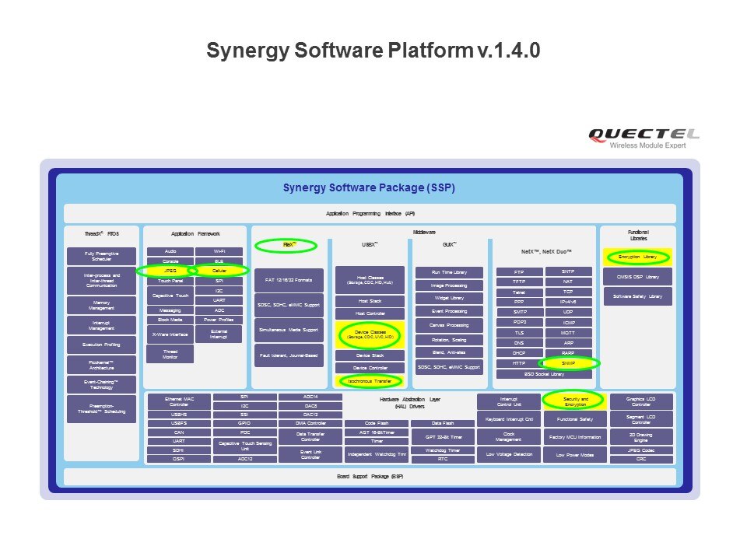The image size is (747, 560).
Task: Select the CMSIS DSP Library block
Action: tap(637, 277)
